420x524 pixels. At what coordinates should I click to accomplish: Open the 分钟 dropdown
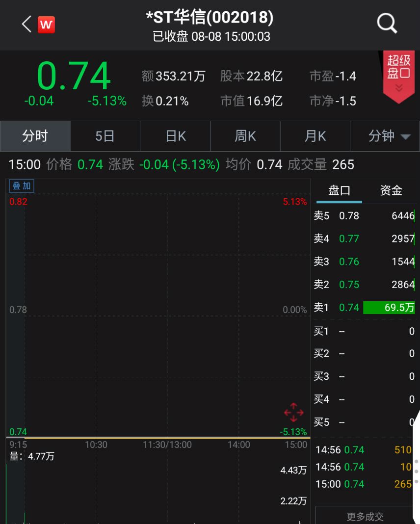pos(385,136)
